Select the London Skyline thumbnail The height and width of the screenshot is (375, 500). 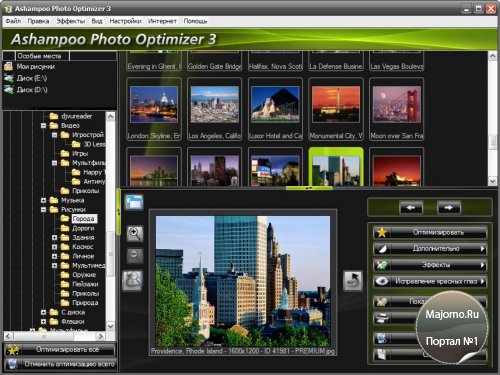pos(154,109)
